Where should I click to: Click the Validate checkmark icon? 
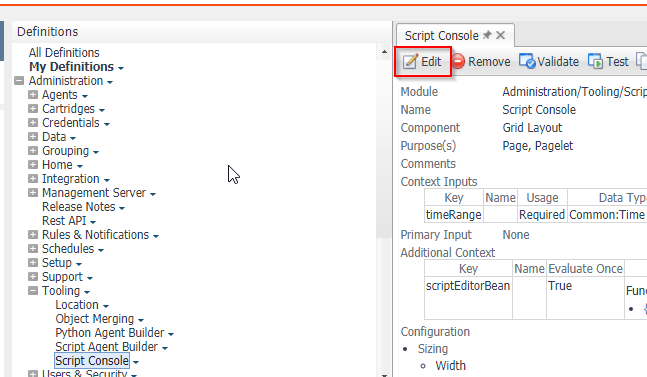(x=527, y=61)
